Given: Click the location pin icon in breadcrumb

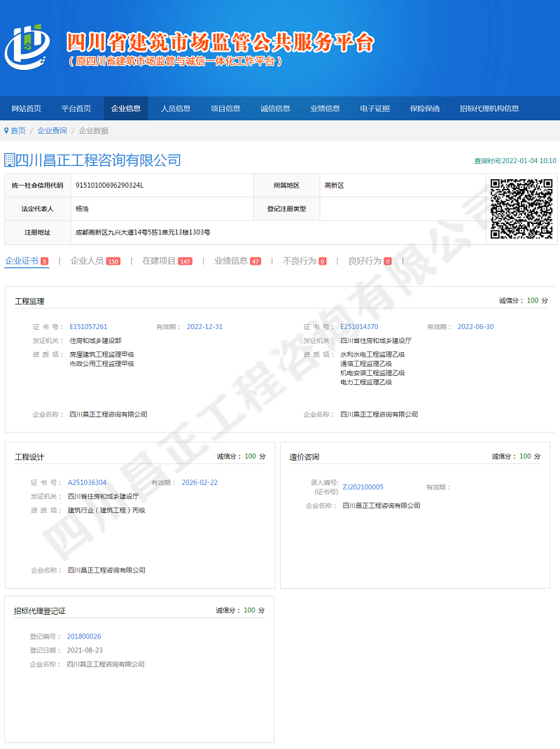Looking at the screenshot, I should [6, 130].
